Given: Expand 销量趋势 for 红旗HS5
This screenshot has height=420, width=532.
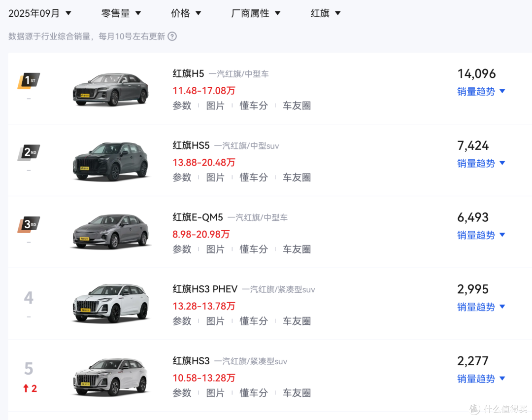Looking at the screenshot, I should [x=481, y=163].
